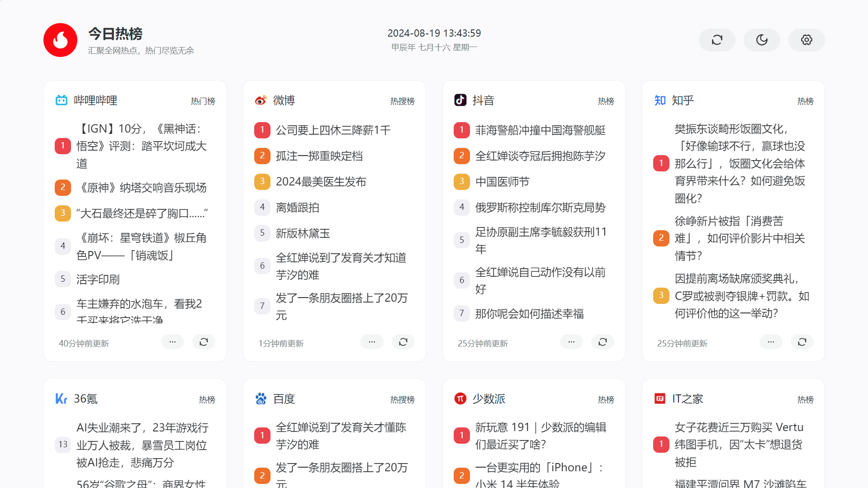
Task: Open 全红婵说到了发育关才懂陈芋汐的难 on 百度
Action: [x=342, y=436]
